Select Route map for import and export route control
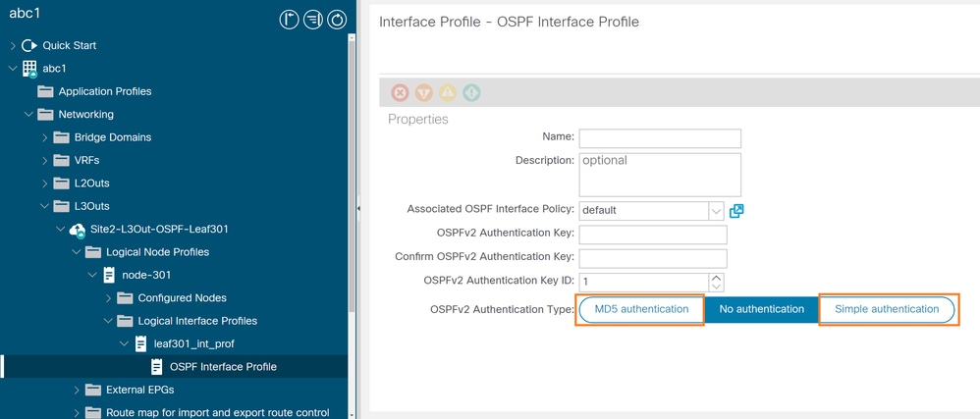Image resolution: width=980 pixels, height=419 pixels. [217, 413]
